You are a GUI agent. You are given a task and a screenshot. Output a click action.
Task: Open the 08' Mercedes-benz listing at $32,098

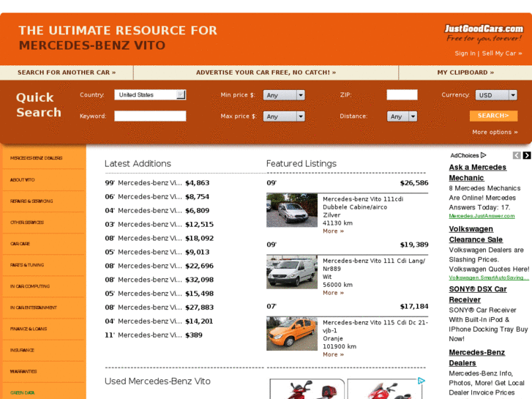159,280
